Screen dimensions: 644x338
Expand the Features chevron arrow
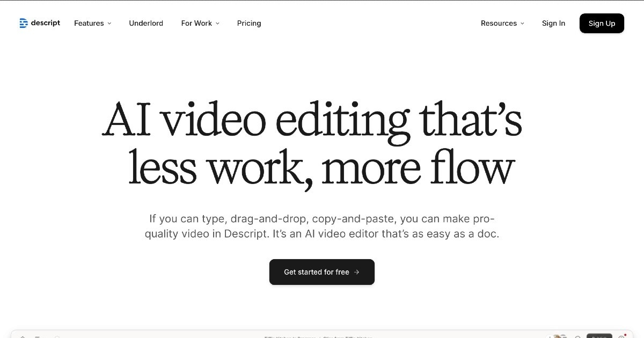109,24
